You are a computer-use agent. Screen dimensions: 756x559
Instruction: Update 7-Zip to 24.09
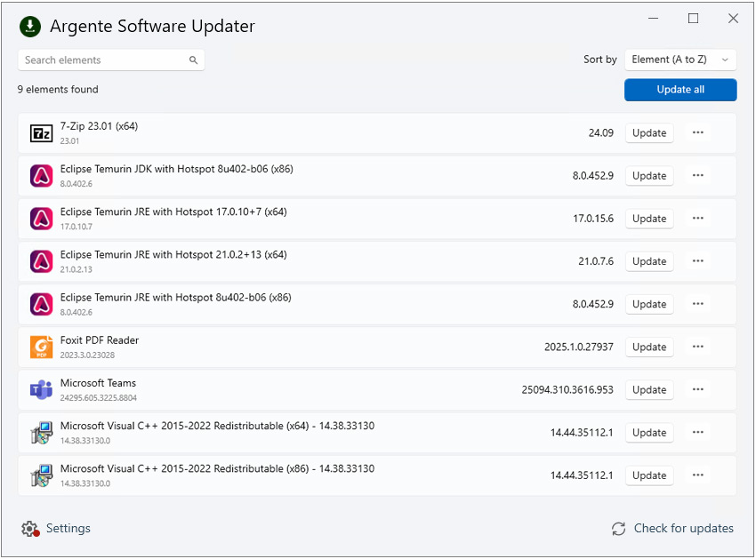[649, 133]
